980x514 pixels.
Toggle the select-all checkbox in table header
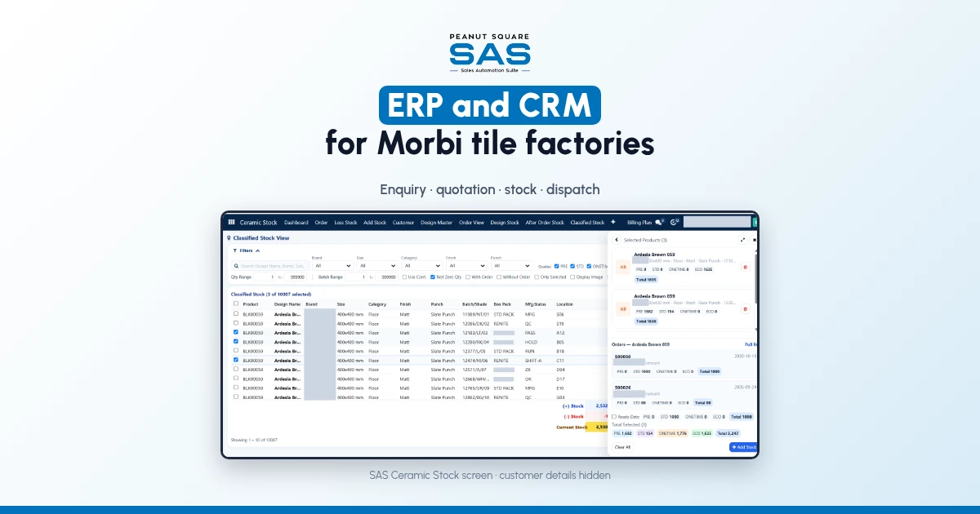click(x=236, y=304)
